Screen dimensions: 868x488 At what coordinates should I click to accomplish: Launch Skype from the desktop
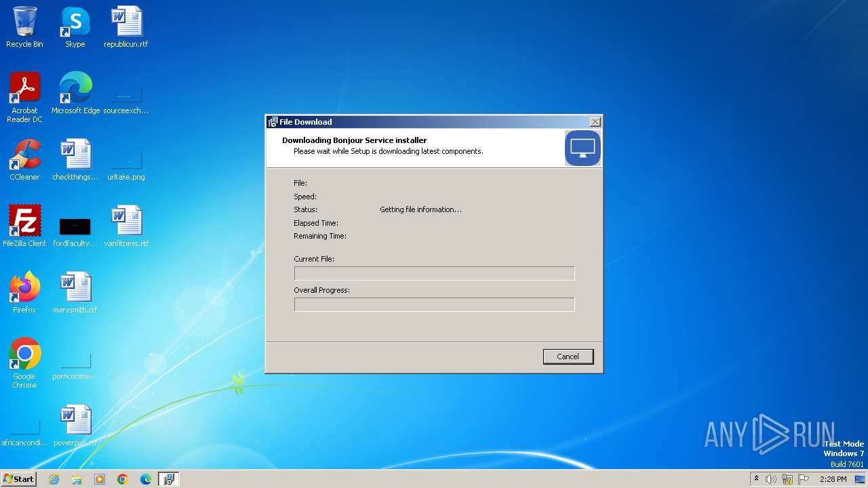(x=75, y=27)
